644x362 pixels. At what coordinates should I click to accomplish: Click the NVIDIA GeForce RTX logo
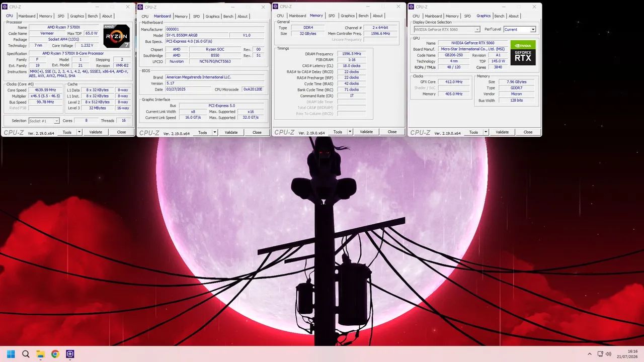pyautogui.click(x=523, y=53)
